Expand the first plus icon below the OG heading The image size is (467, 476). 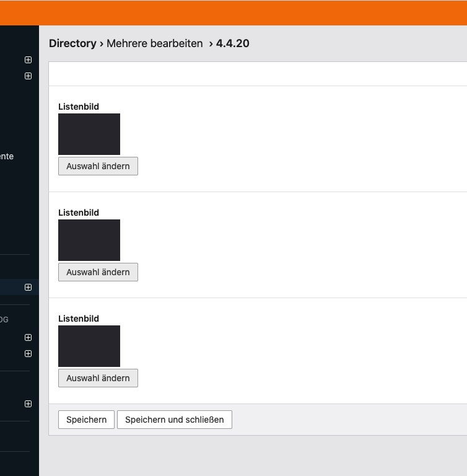click(28, 338)
